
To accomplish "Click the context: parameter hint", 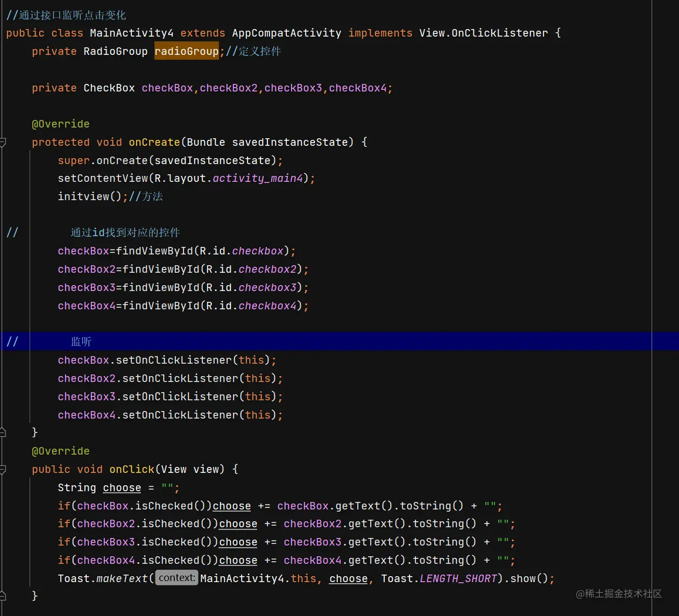I will (176, 578).
